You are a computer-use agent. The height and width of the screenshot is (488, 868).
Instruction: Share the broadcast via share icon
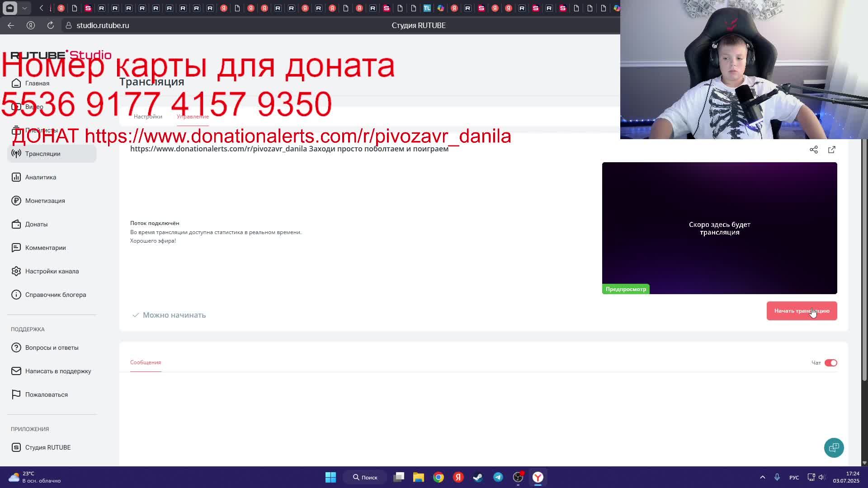pos(814,150)
